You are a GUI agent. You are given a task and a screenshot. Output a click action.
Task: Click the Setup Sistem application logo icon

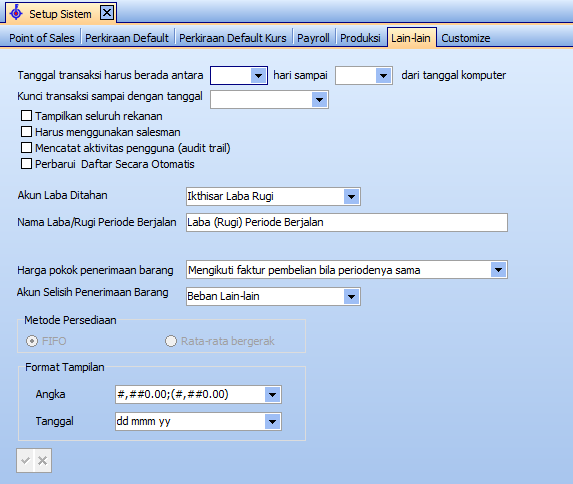point(16,13)
